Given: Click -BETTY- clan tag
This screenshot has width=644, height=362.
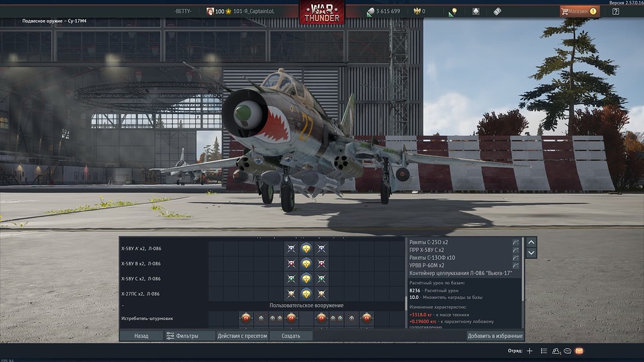Looking at the screenshot, I should (x=183, y=12).
